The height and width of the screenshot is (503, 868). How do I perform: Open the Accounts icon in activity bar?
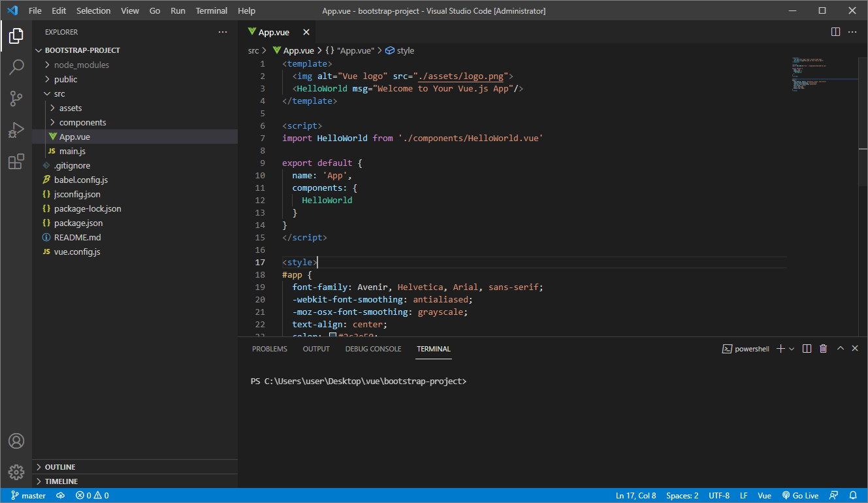pos(16,441)
